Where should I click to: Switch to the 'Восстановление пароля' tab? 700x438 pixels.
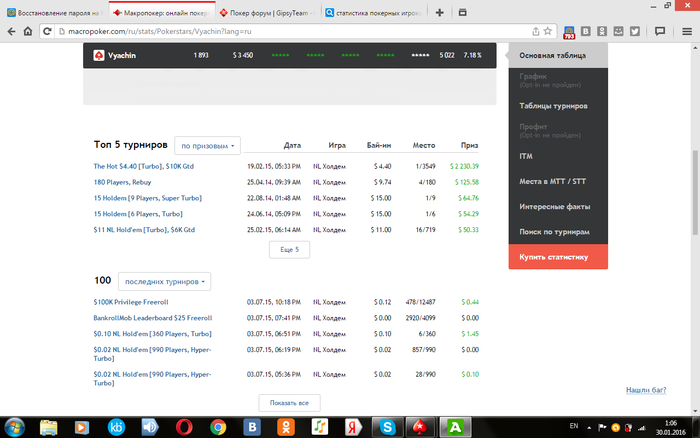tap(54, 13)
